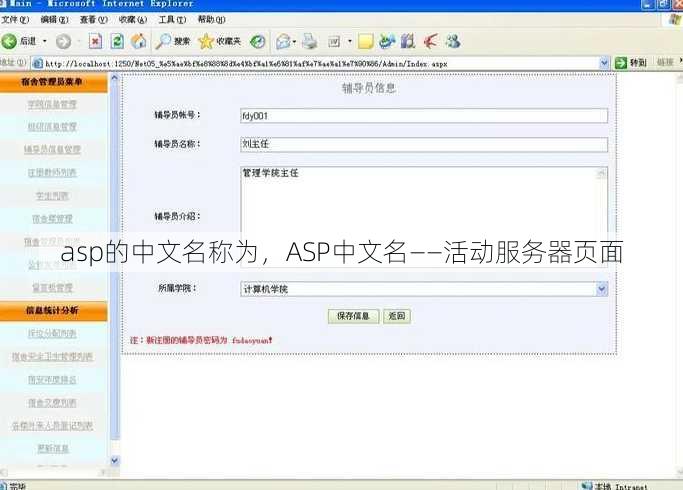The width and height of the screenshot is (683, 490).
Task: Click the toolbar icon left of red bird
Action: point(408,41)
